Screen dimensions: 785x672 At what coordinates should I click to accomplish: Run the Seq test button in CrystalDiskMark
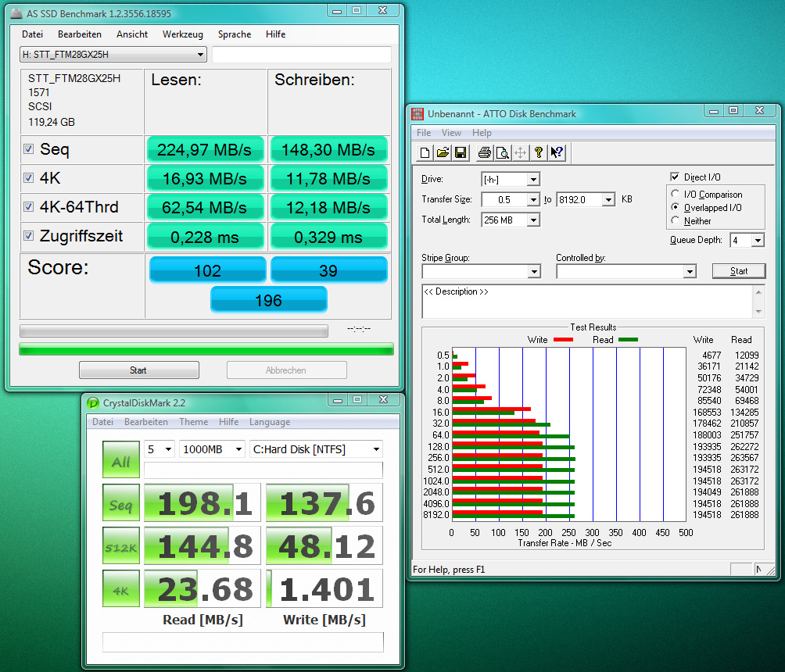tap(121, 503)
